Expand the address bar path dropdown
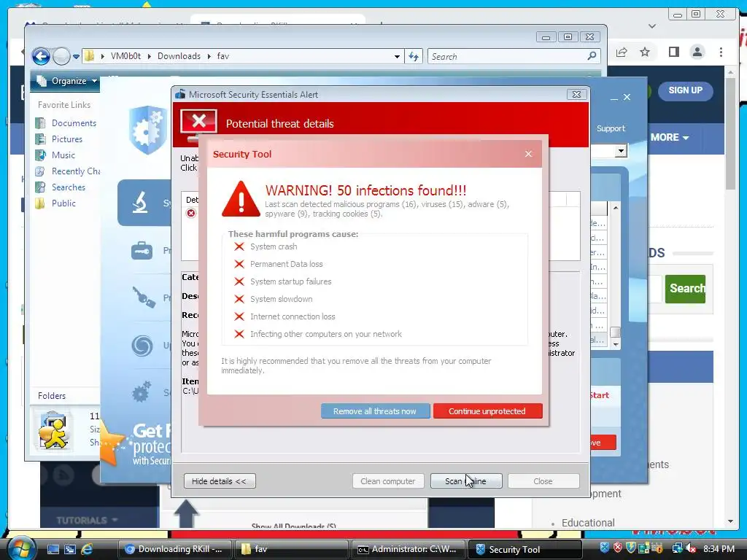The height and width of the screenshot is (560, 747). click(x=397, y=56)
